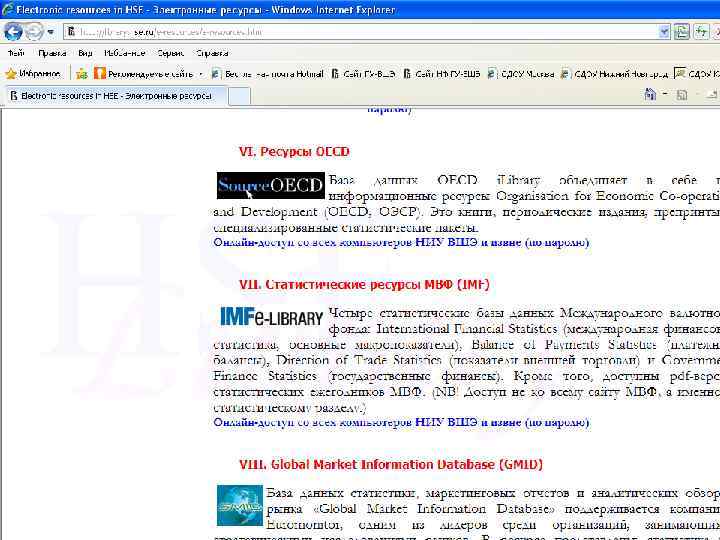
Task: Go back using the Back arrow button
Action: (13, 32)
